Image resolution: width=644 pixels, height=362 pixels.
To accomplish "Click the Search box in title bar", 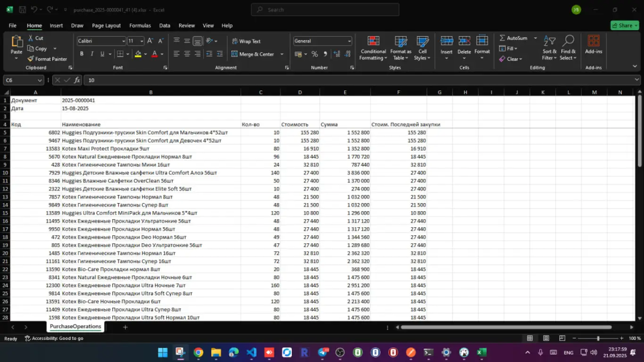I will 325,9.
